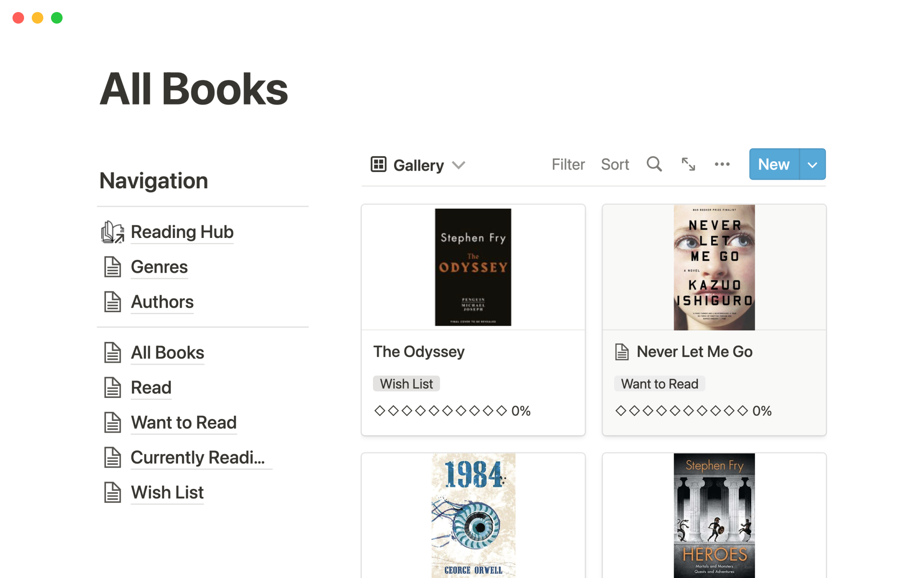Screen dimensions: 924x578
Task: Click the page icon beside Genres
Action: coord(113,267)
